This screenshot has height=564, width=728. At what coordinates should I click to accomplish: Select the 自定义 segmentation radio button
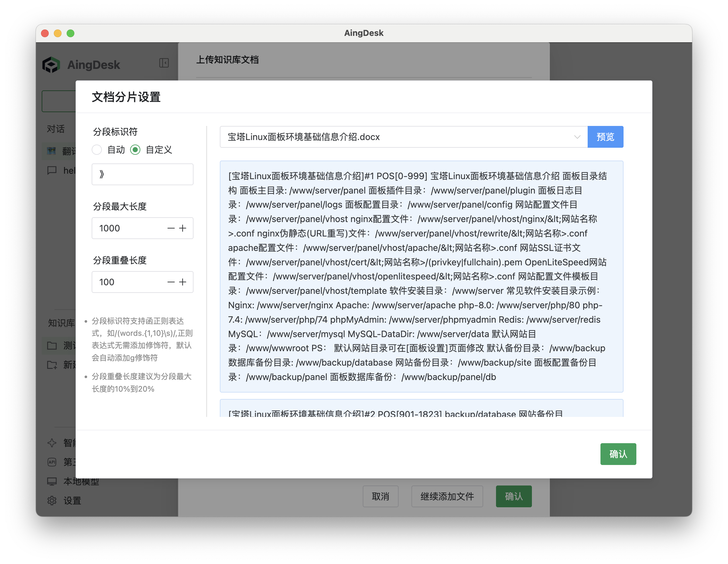point(135,150)
